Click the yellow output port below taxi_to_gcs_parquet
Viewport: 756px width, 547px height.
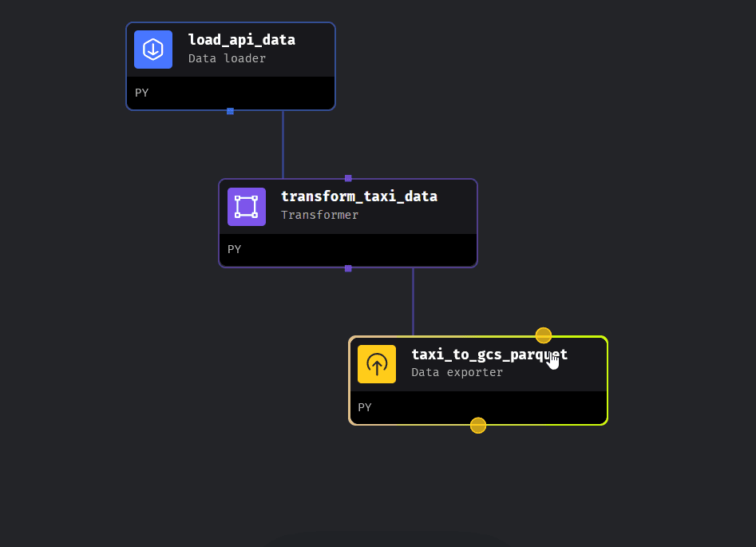477,426
